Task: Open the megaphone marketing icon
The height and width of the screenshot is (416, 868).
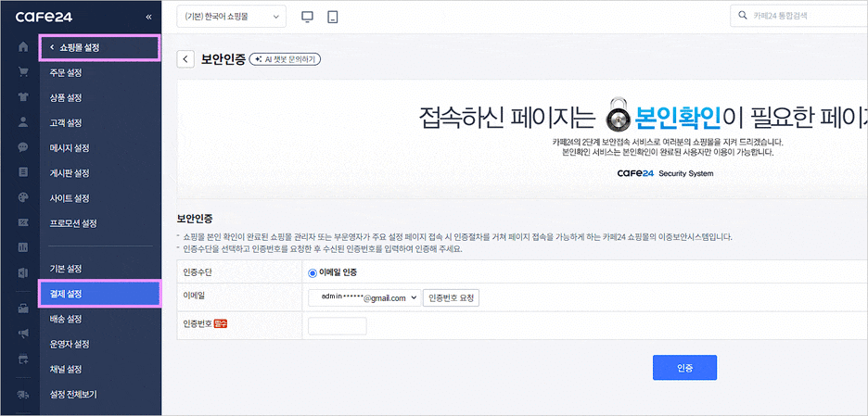Action: point(23,334)
